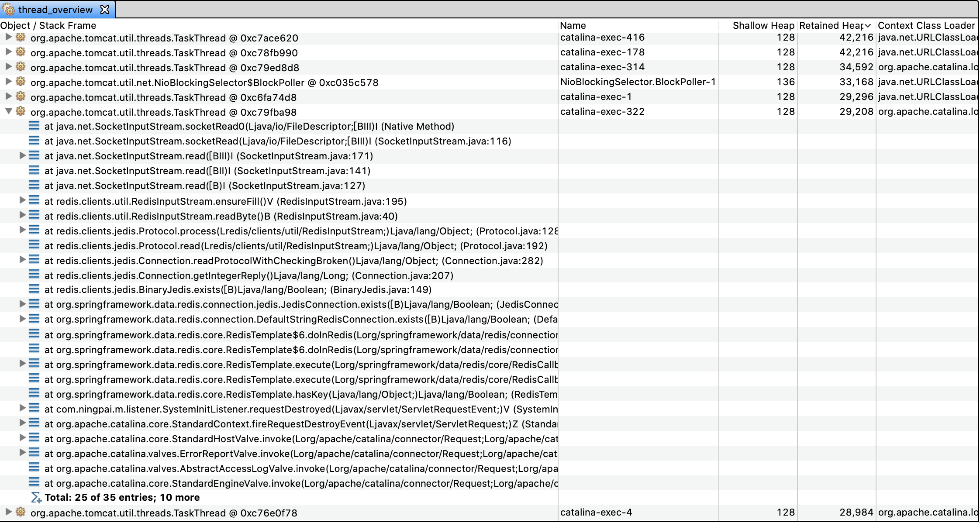Click the thread_overview tab gear icon
Viewport: 980px width, 523px height.
(9, 10)
